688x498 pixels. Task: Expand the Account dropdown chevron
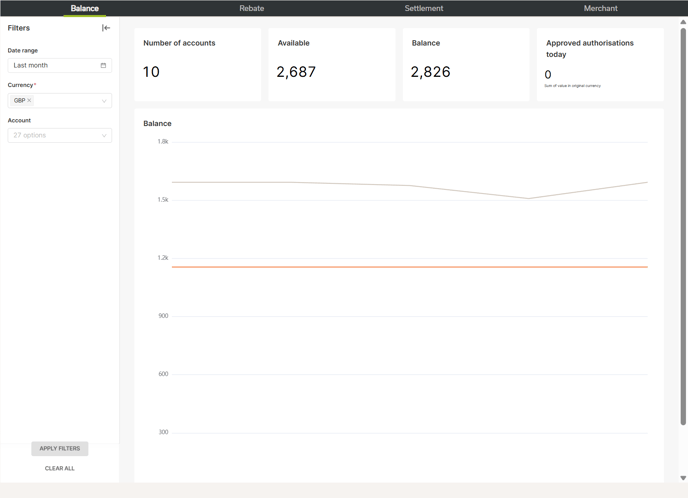pos(104,135)
